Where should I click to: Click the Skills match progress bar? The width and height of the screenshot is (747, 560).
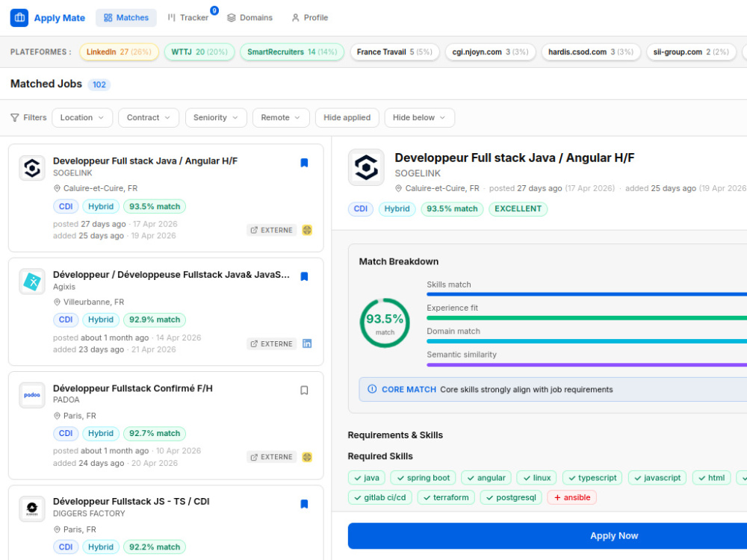point(586,294)
